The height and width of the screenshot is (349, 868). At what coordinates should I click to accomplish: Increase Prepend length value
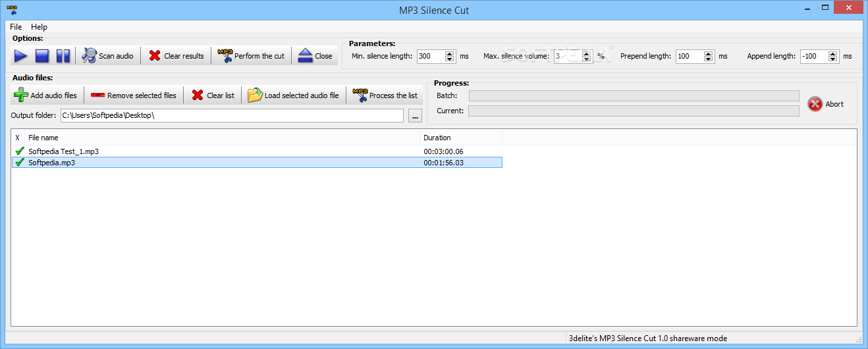(x=709, y=53)
